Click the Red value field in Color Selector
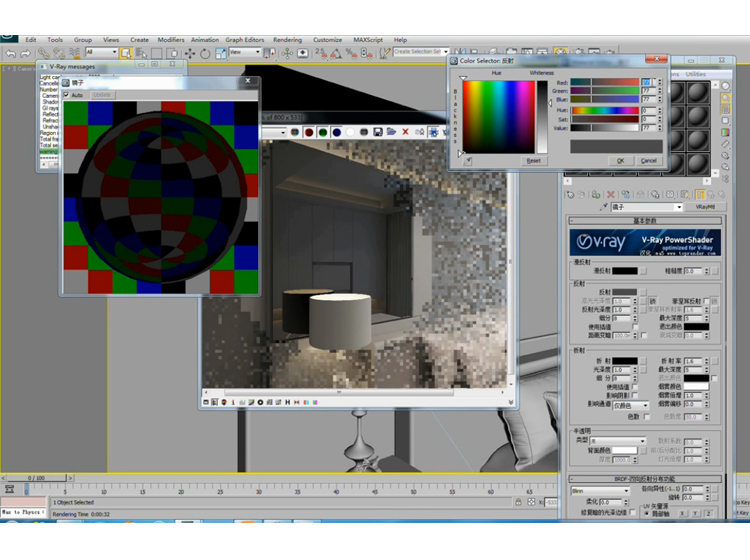 tap(647, 82)
